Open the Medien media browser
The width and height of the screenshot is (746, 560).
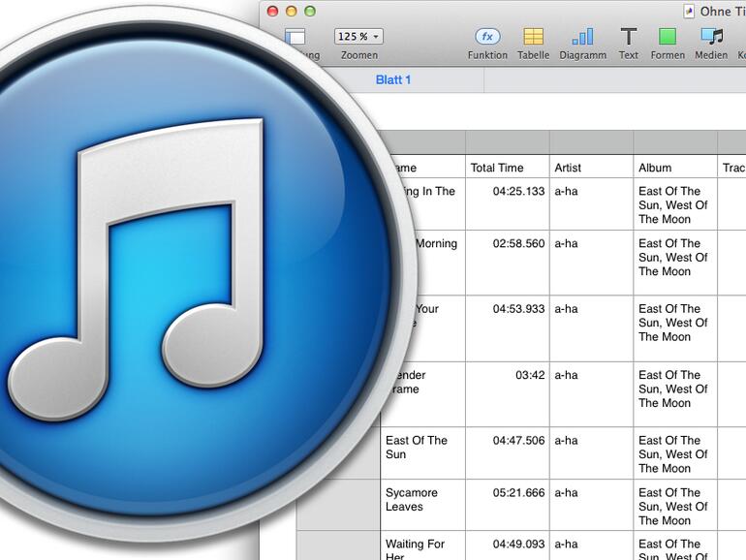click(712, 37)
